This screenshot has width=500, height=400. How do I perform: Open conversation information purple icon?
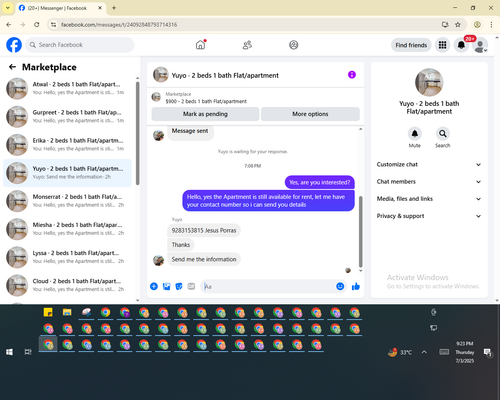352,75
